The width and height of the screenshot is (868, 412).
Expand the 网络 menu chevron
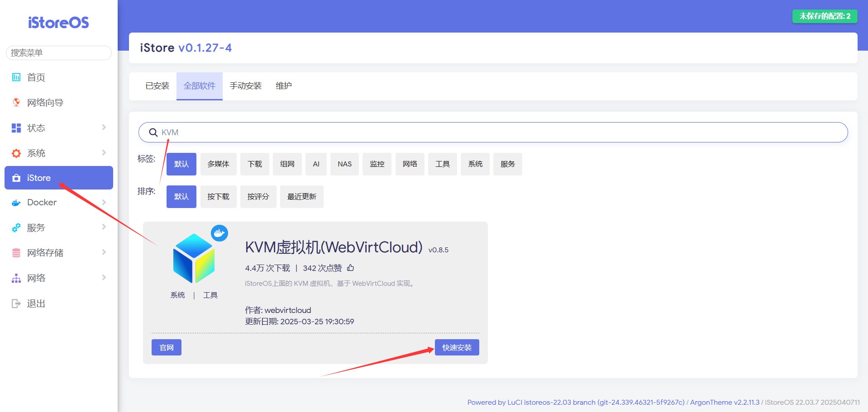(104, 278)
